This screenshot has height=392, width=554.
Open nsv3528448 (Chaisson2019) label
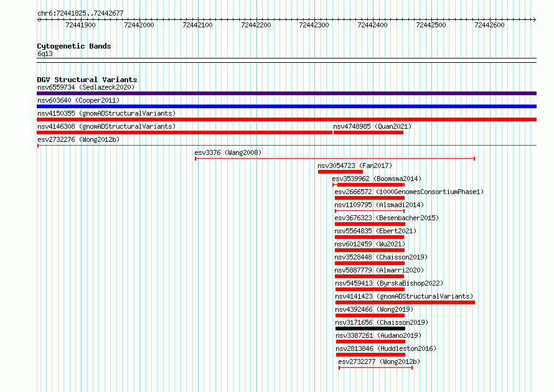(381, 257)
